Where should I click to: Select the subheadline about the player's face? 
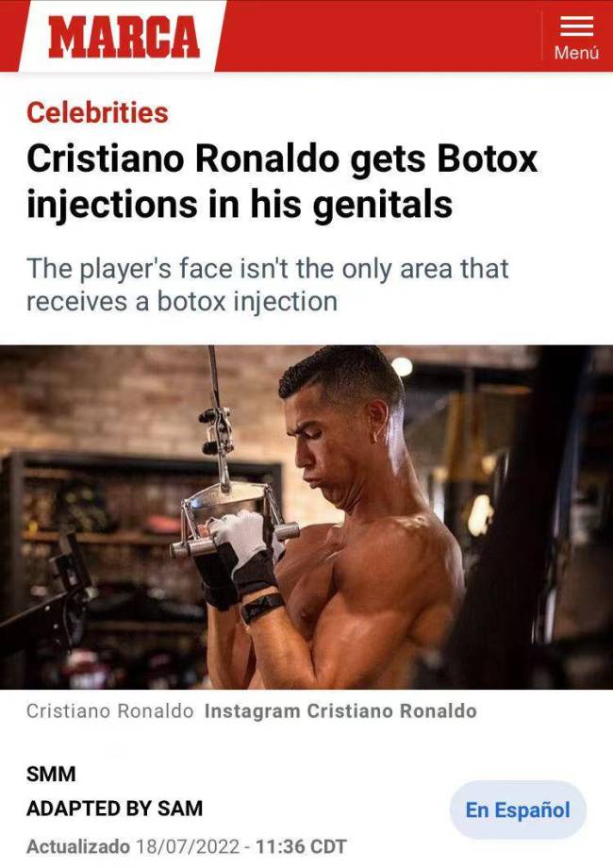click(267, 285)
